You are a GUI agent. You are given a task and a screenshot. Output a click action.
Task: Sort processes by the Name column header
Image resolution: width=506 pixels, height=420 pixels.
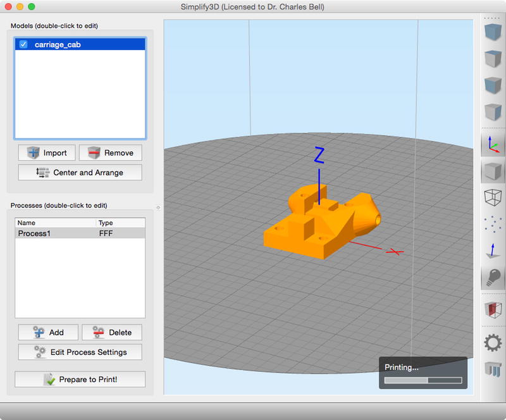point(56,223)
